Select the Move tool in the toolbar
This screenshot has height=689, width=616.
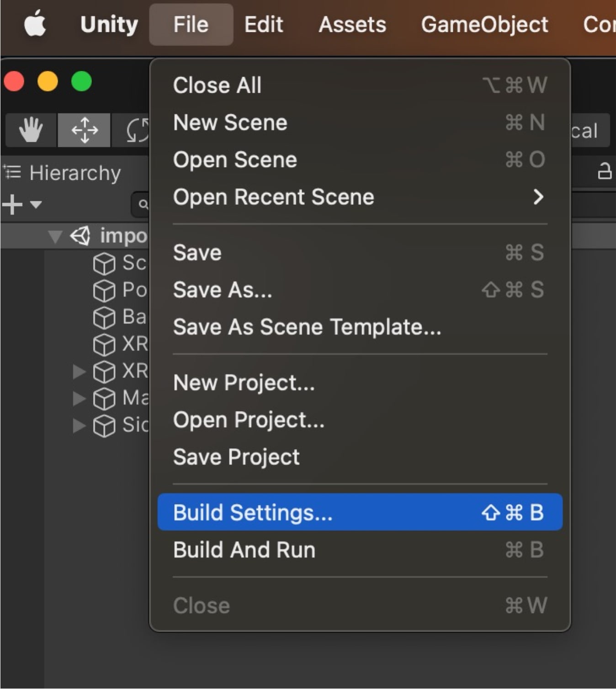click(x=84, y=130)
